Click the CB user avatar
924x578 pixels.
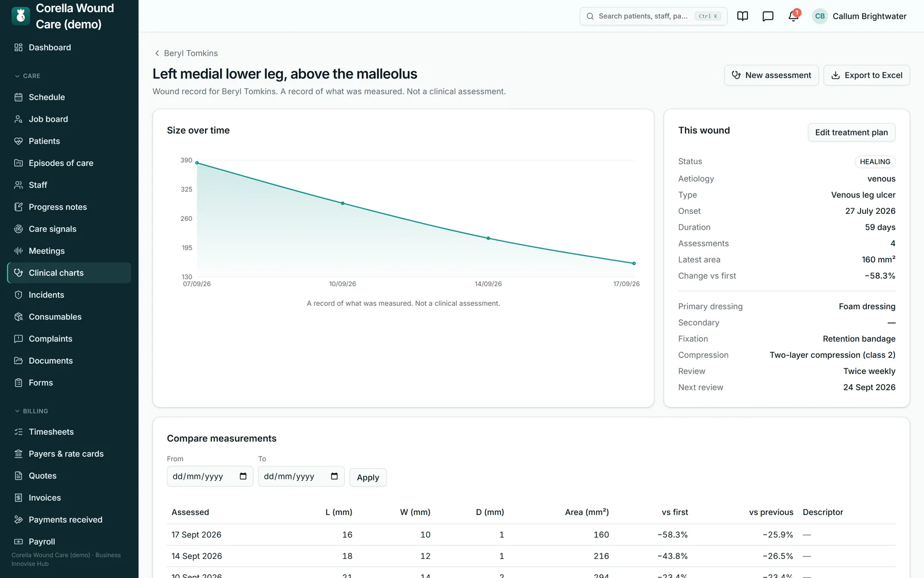coord(820,16)
